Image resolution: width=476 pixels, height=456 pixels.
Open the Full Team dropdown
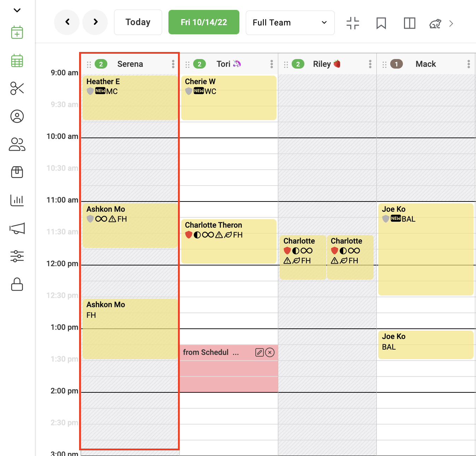[x=290, y=23]
